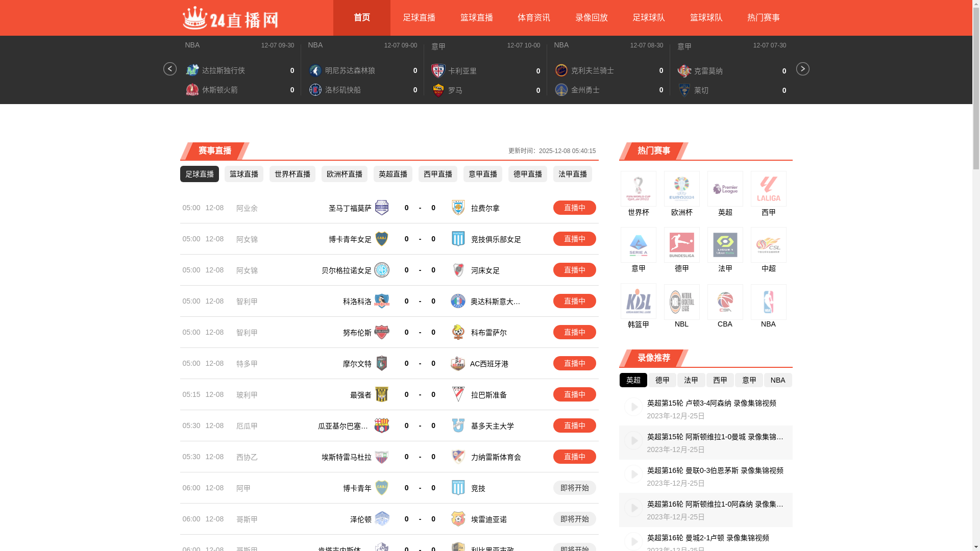Viewport: 980px width, 551px height.
Task: Select the 西甲 LaLiga league icon
Action: [x=768, y=189]
